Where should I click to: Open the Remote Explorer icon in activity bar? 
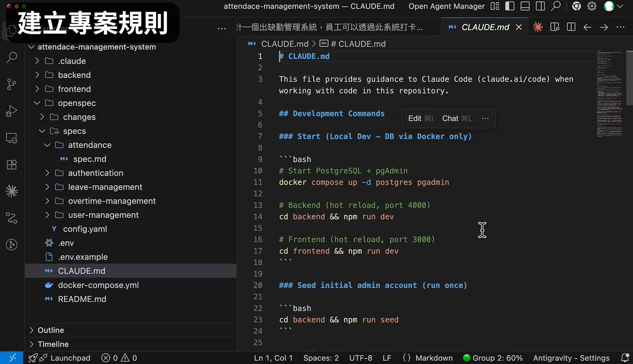(12, 138)
